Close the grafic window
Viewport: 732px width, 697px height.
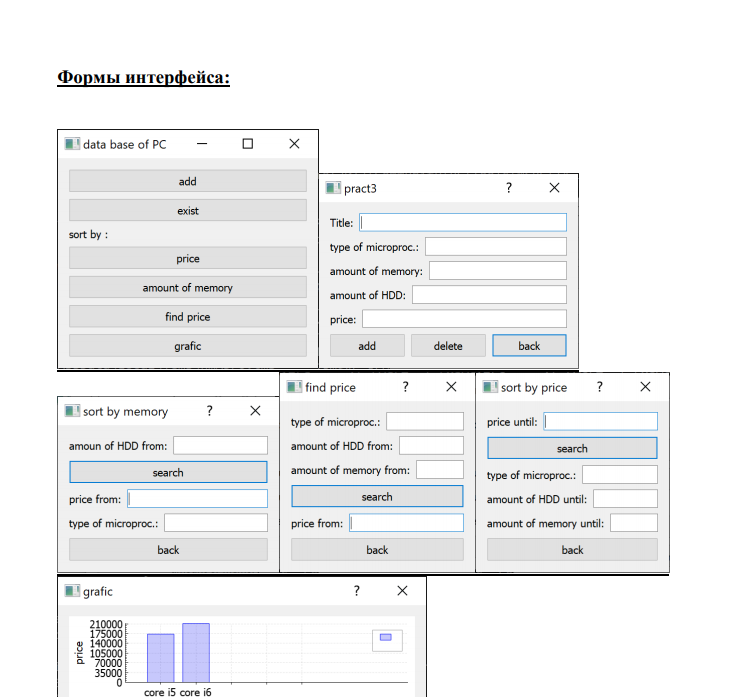402,591
